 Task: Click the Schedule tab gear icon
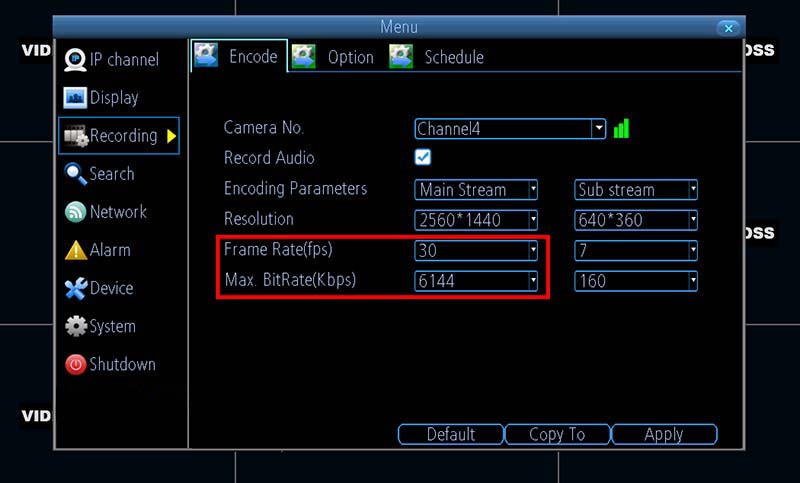click(x=401, y=57)
